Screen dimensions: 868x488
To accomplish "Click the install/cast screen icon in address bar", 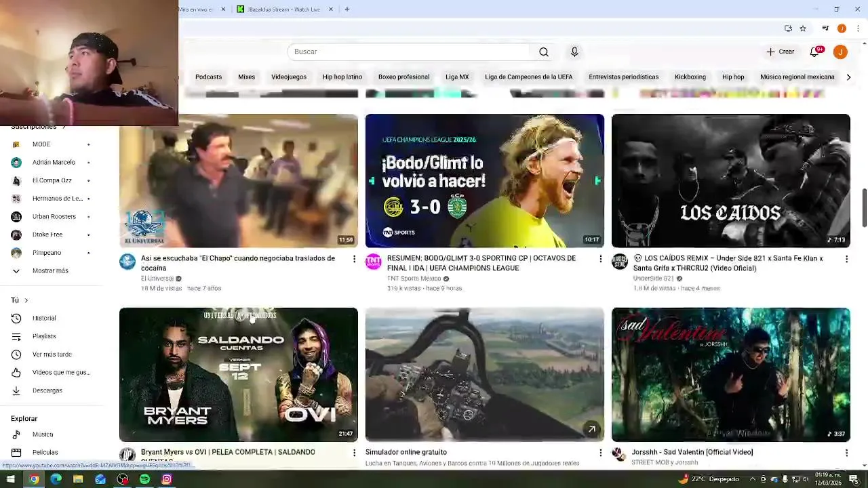I will 788,28.
